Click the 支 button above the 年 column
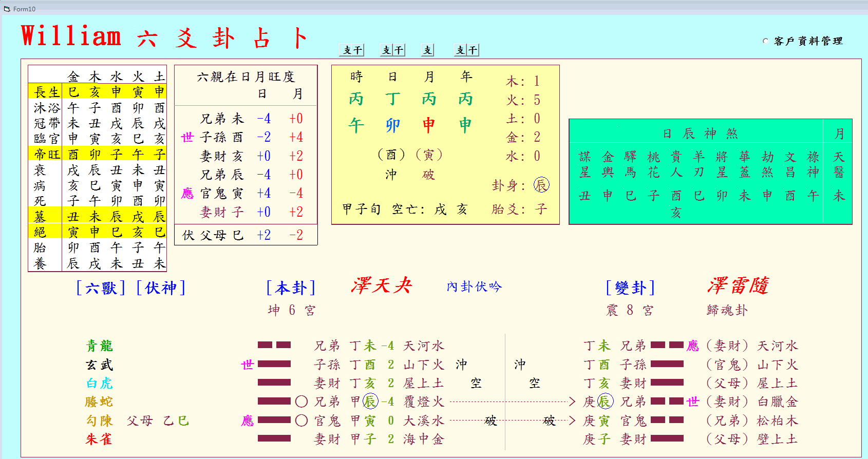Viewport: 868px width, 459px height. coord(461,50)
